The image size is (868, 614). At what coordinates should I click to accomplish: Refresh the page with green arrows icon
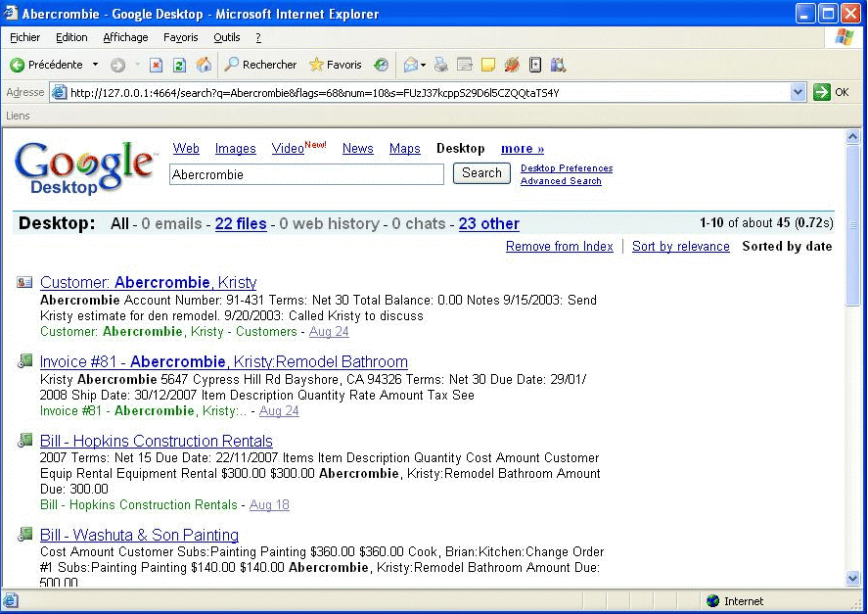tap(179, 66)
